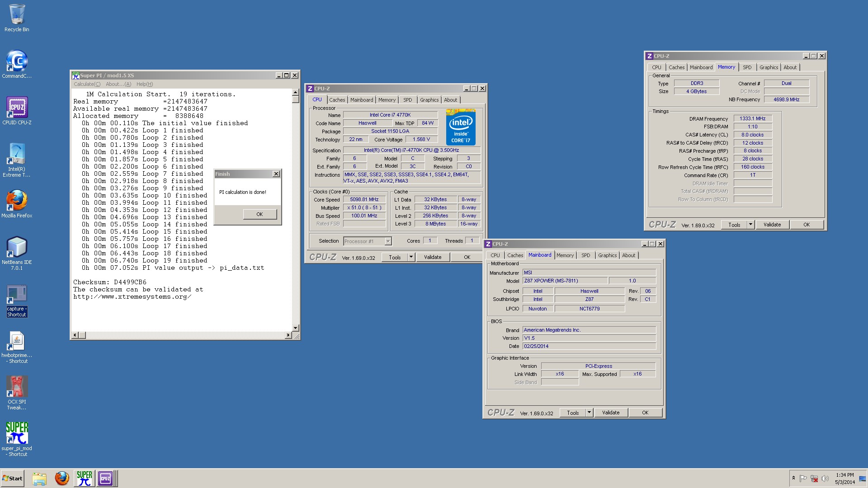Image resolution: width=868 pixels, height=488 pixels.
Task: Select Mainboard tab in CPU-Z CPU window
Action: 362,100
